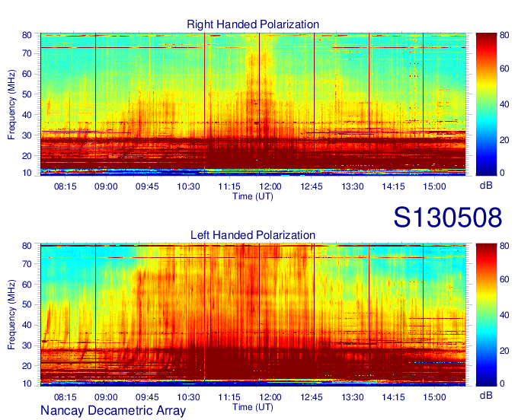
Task: Click the 0 value on Left Handed color bar
Action: click(x=502, y=383)
